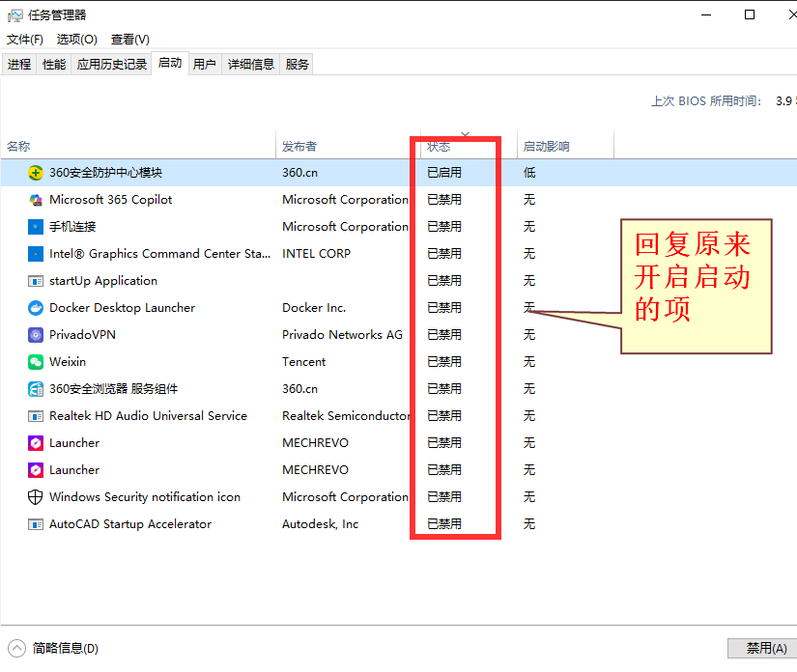Click publisher Autodesk, Inc
797x672 pixels.
[320, 524]
